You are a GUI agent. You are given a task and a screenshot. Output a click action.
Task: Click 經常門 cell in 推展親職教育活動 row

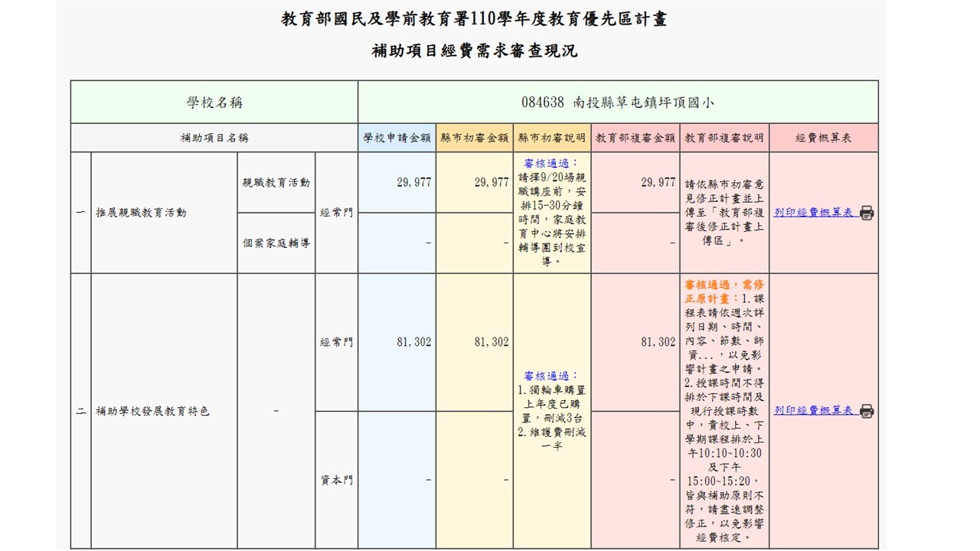click(x=337, y=213)
